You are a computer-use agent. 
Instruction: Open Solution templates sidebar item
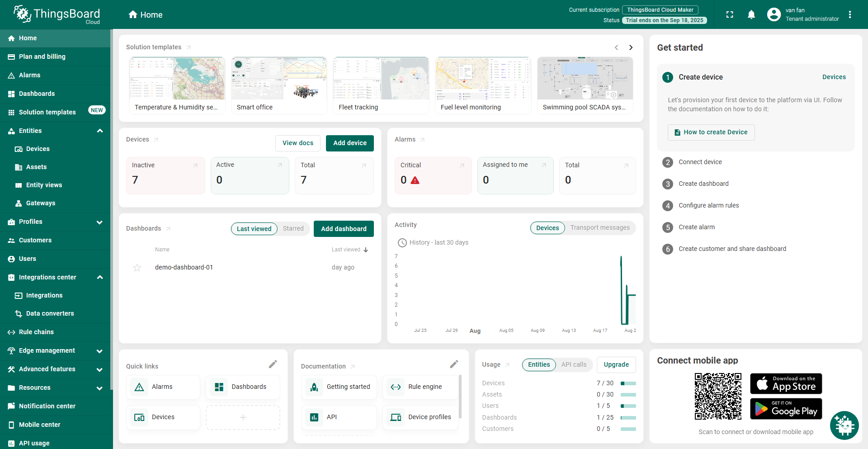tap(55, 112)
